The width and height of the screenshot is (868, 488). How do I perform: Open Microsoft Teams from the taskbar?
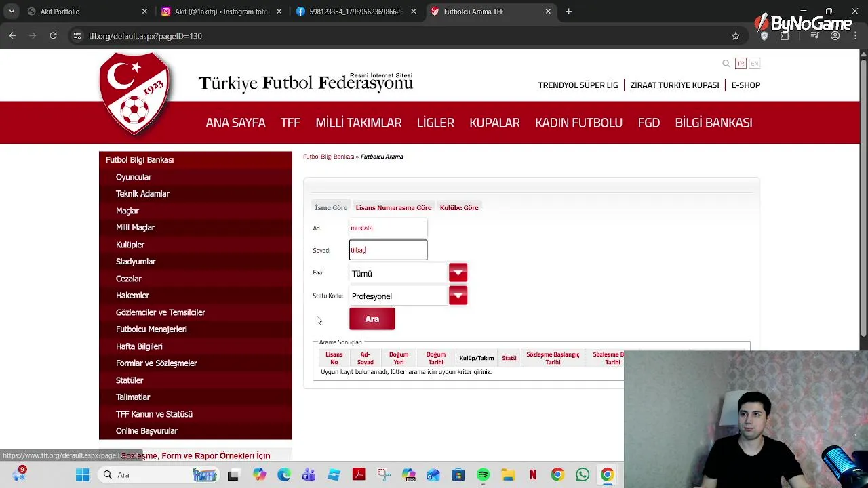(309, 475)
